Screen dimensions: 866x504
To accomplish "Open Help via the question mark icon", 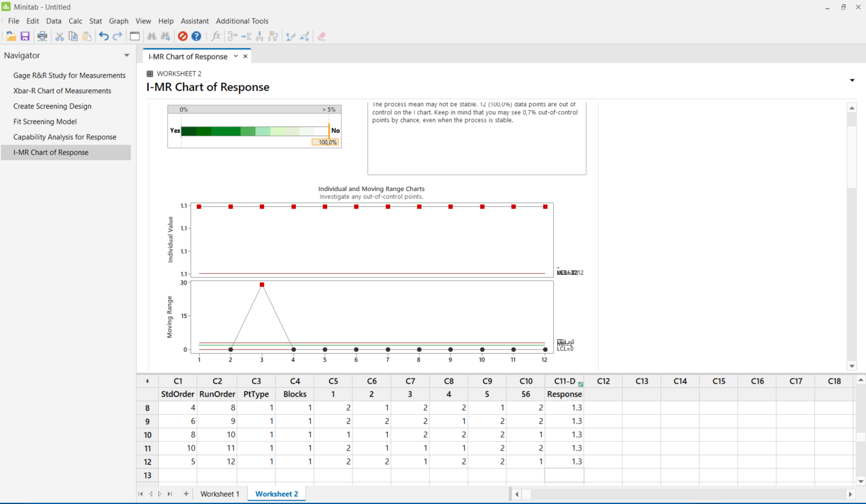I will (x=196, y=35).
